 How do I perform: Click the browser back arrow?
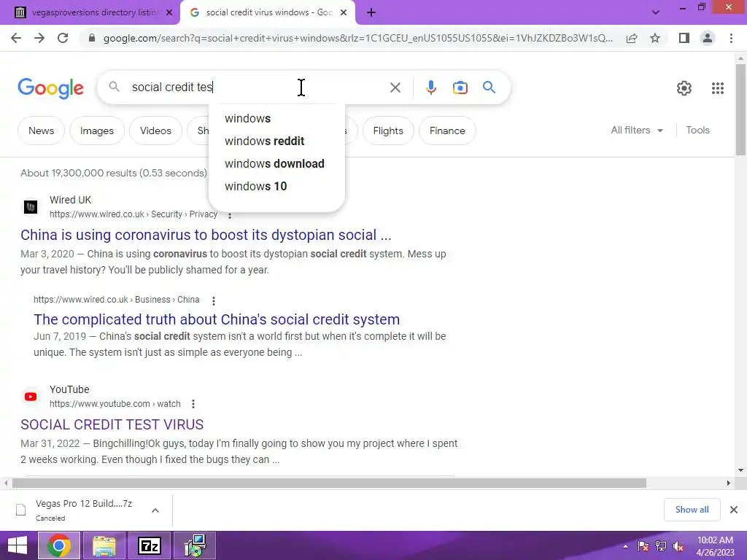[16, 38]
